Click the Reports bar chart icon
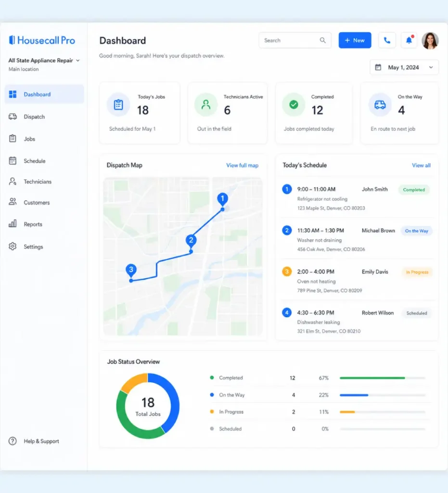448x493 pixels. pos(13,224)
